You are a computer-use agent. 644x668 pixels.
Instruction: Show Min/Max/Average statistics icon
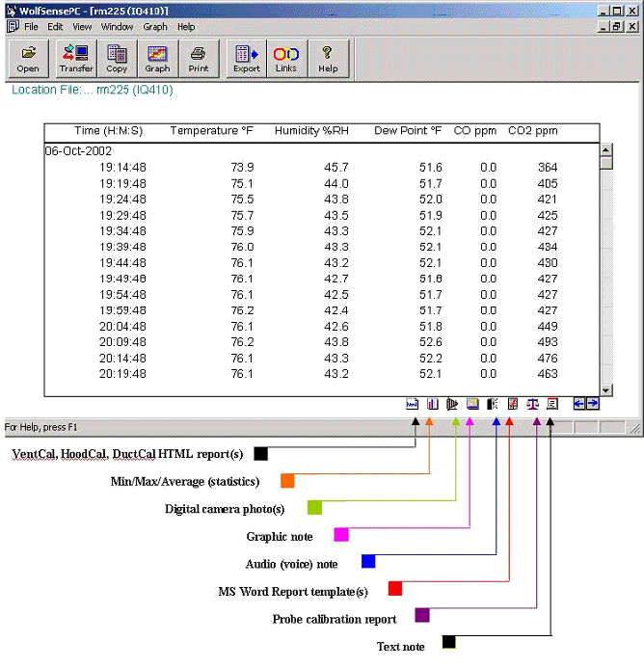(432, 404)
